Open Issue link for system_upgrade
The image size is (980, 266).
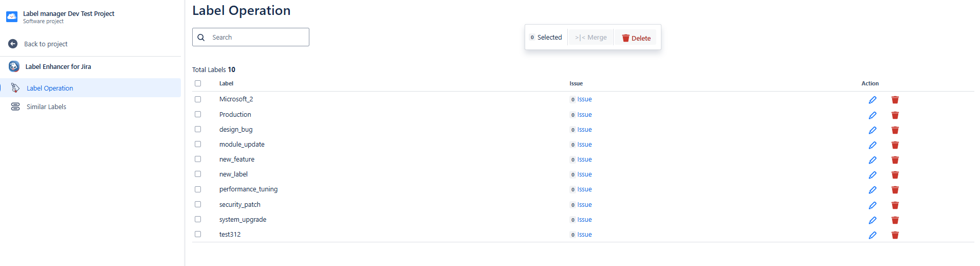click(584, 220)
